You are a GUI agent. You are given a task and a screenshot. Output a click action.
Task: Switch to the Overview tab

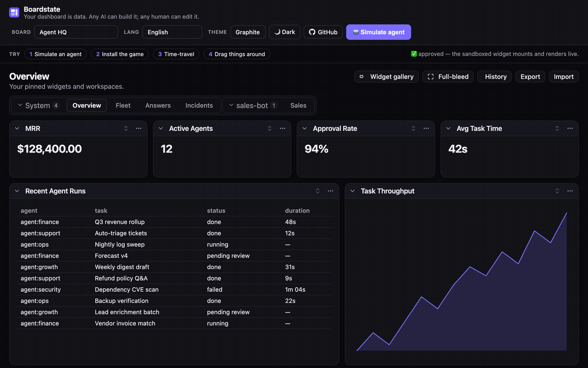click(87, 105)
